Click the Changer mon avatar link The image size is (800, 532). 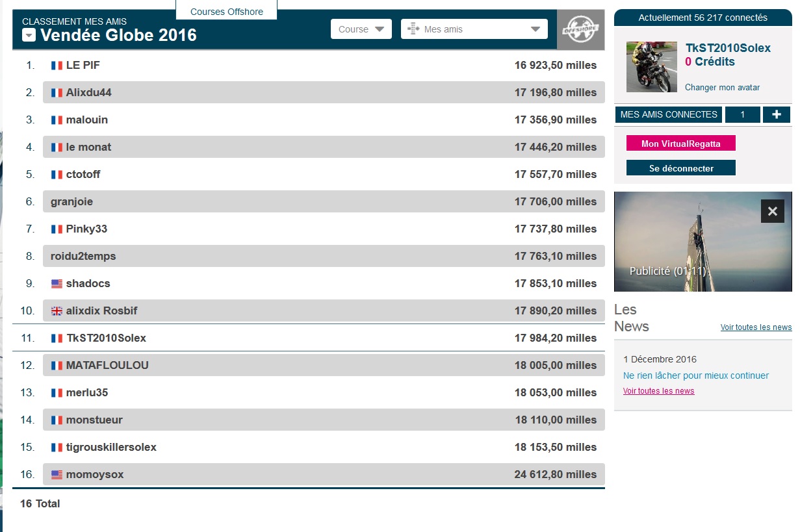coord(722,88)
